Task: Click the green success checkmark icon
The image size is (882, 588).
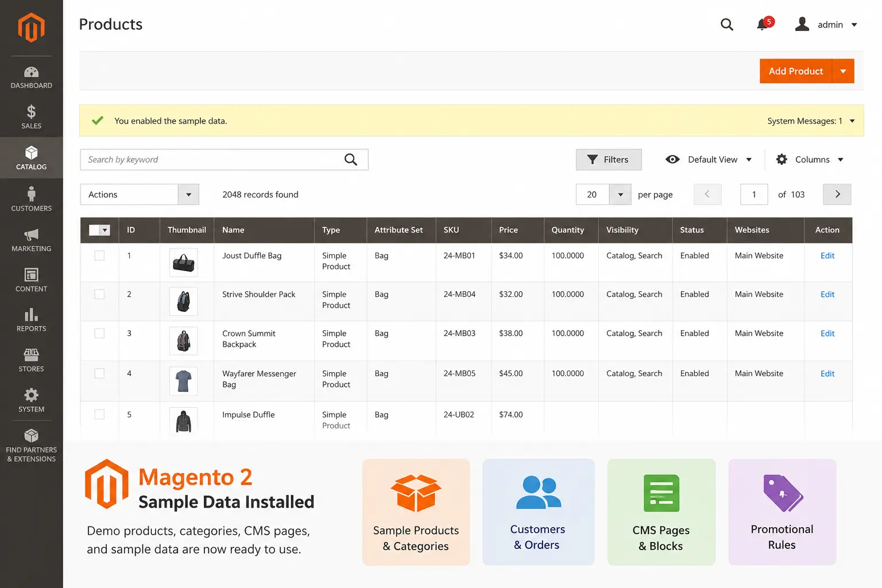Action: pyautogui.click(x=98, y=121)
